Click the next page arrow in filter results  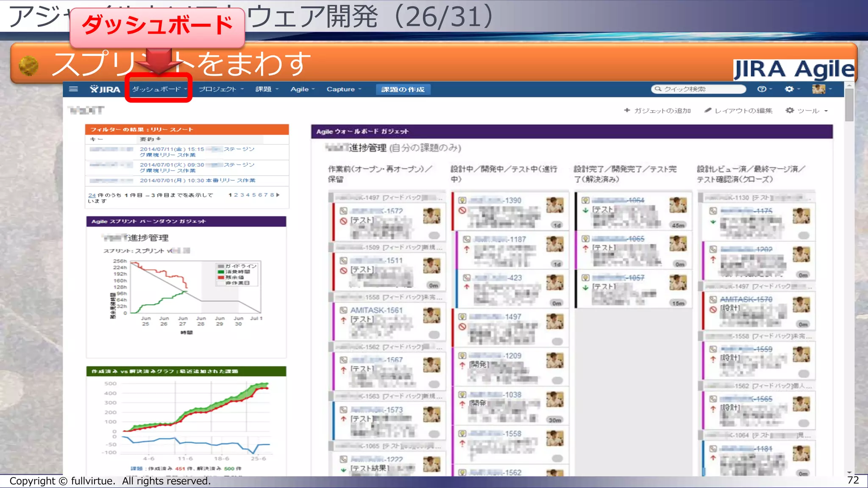pyautogui.click(x=278, y=195)
